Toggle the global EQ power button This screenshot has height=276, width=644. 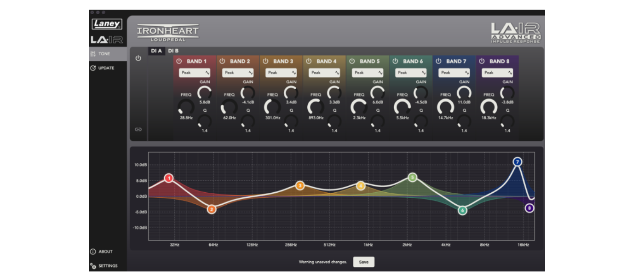[x=138, y=58]
